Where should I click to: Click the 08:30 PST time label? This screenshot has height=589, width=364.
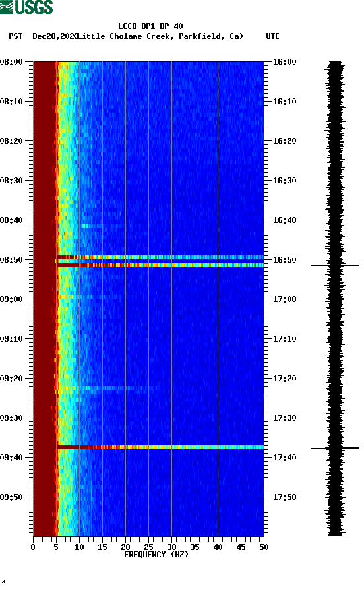coord(11,181)
